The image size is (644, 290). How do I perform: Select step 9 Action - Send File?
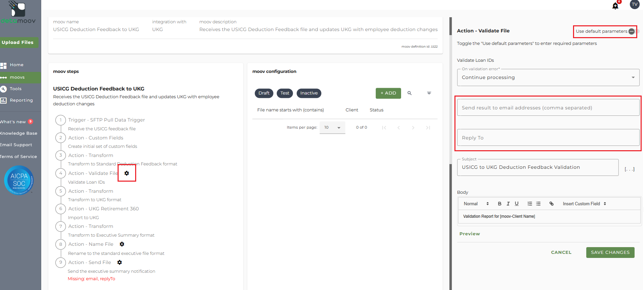(90, 262)
